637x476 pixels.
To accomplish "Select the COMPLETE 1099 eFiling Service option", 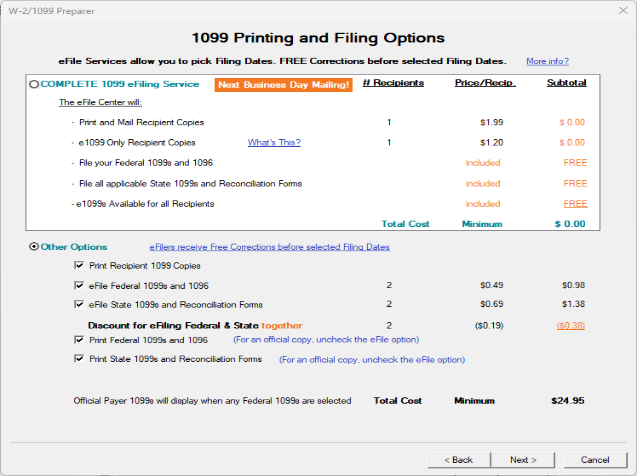I will (35, 84).
